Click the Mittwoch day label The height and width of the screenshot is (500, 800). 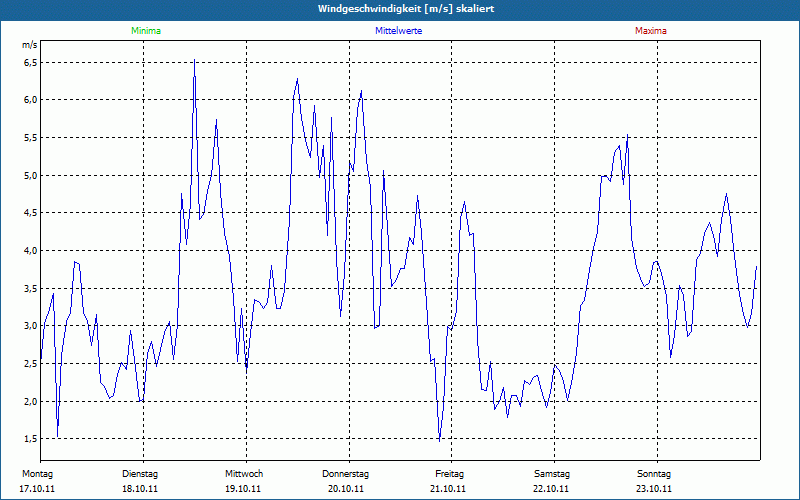point(244,474)
